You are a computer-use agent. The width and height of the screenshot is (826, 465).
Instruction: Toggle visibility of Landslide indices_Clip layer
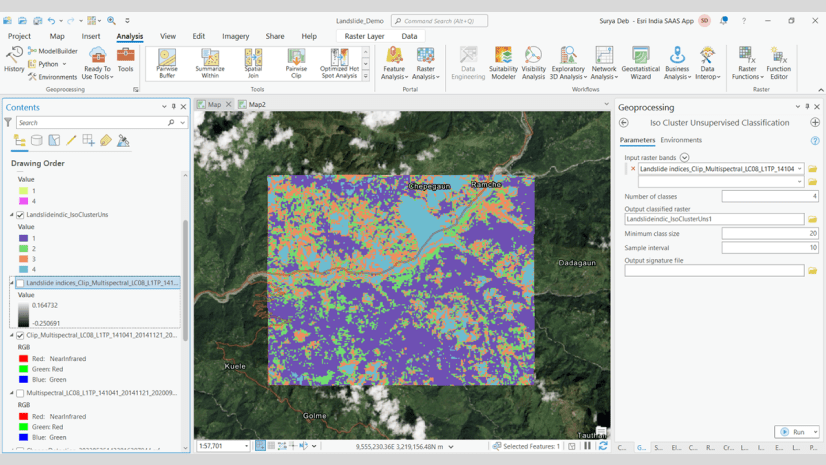20,283
